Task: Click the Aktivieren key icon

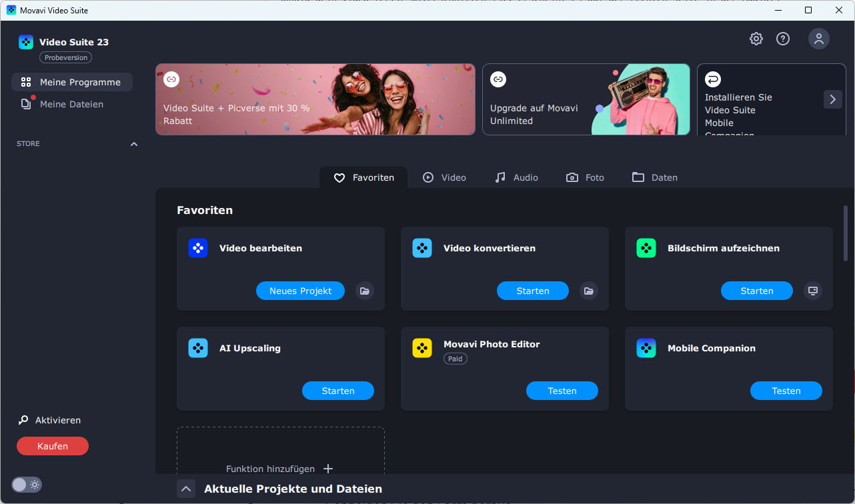Action: point(23,420)
